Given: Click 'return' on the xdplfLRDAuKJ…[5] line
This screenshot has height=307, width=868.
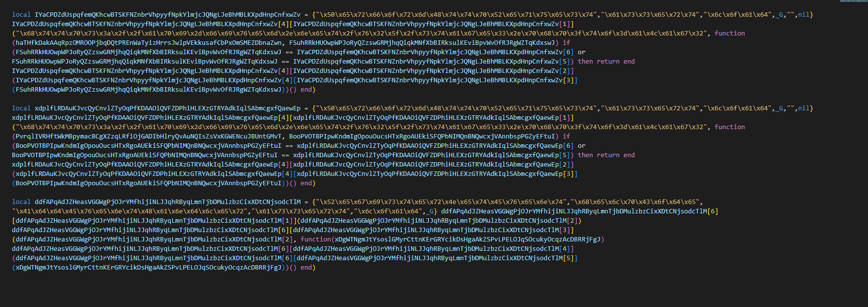Looking at the screenshot, I should [608, 155].
